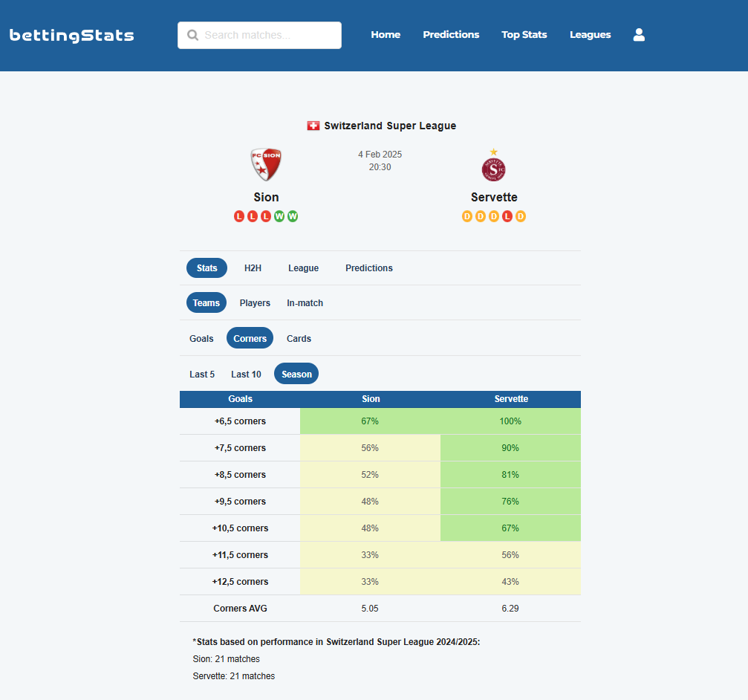Click the 20:30 kickoff time
Viewport: 748px width, 700px height.
tap(380, 167)
